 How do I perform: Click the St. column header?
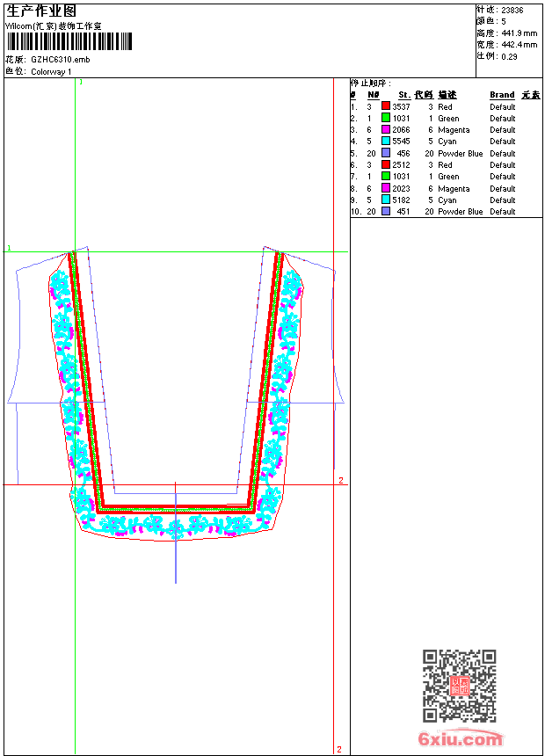coord(403,95)
